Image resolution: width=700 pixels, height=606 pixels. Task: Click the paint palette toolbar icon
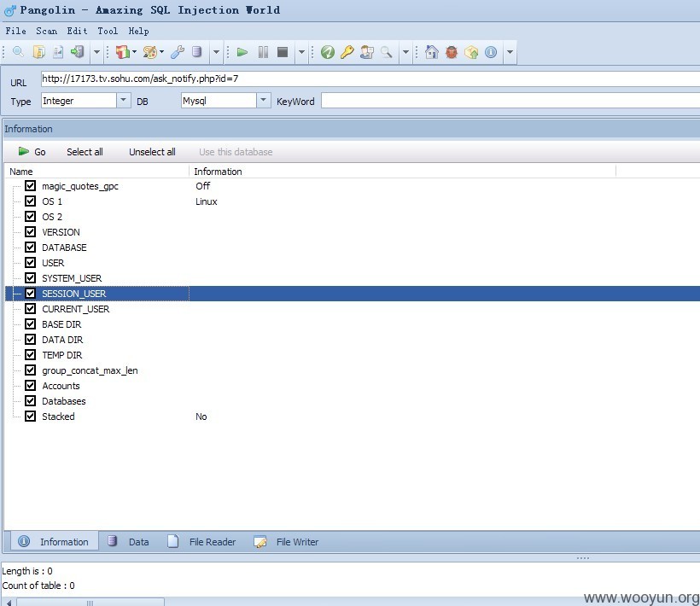click(x=149, y=52)
